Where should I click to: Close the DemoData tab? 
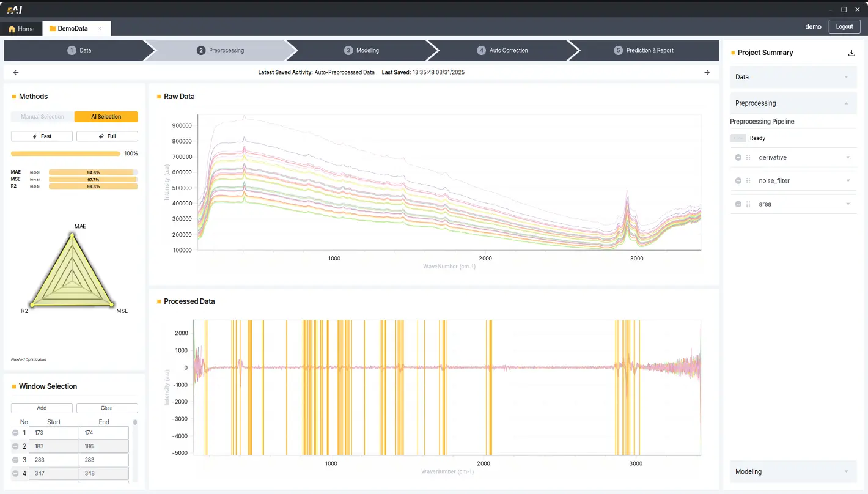tap(100, 29)
